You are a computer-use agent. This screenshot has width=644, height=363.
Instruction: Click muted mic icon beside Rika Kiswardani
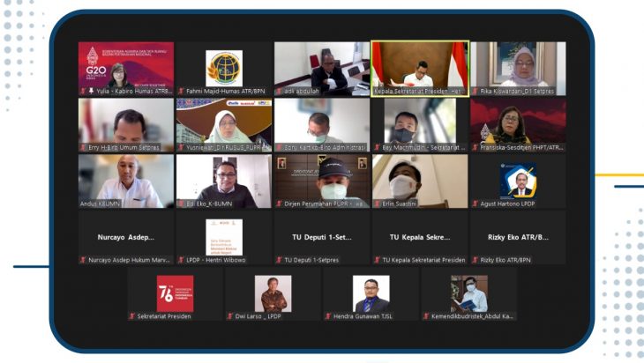coord(475,91)
